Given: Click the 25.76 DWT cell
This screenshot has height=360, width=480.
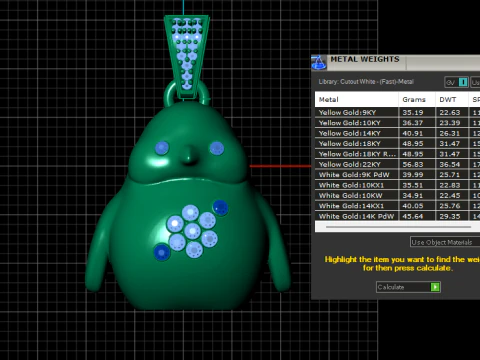Looking at the screenshot, I should point(452,206).
